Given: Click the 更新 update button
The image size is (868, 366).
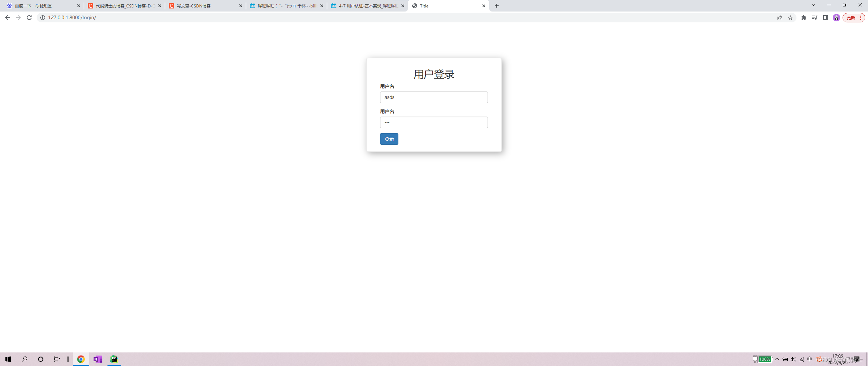Looking at the screenshot, I should click(854, 18).
